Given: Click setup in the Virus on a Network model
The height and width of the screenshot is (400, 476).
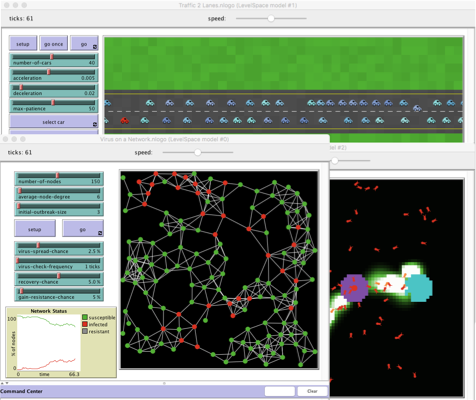Looking at the screenshot, I should [35, 229].
